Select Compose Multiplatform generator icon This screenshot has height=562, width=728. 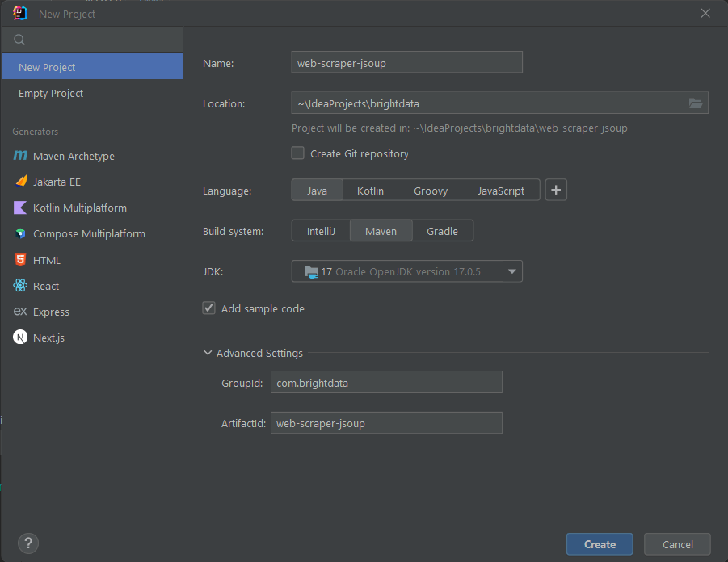point(20,233)
